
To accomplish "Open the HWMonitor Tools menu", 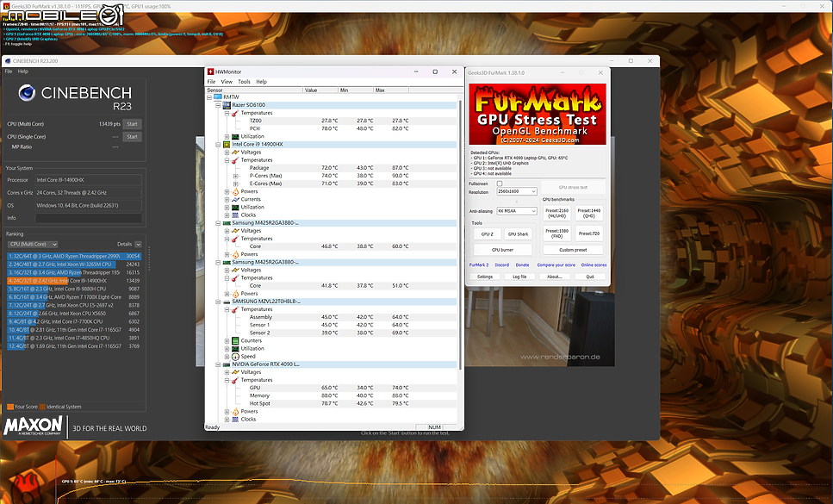I will tap(245, 82).
